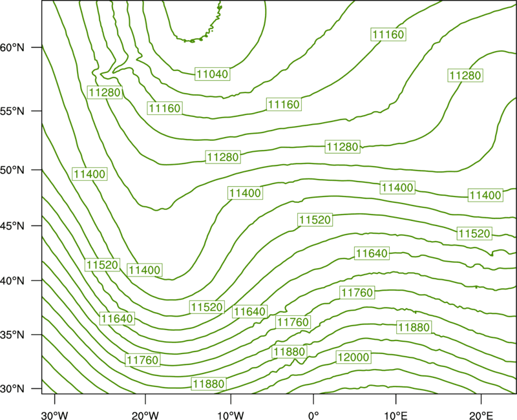Select the 20°W longitude tick label
517x420 pixels.
(145, 415)
